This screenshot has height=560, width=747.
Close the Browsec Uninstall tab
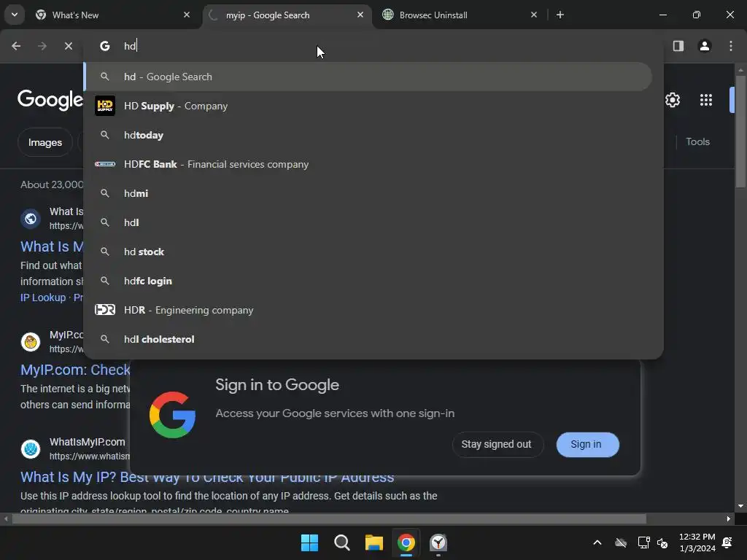(x=533, y=15)
